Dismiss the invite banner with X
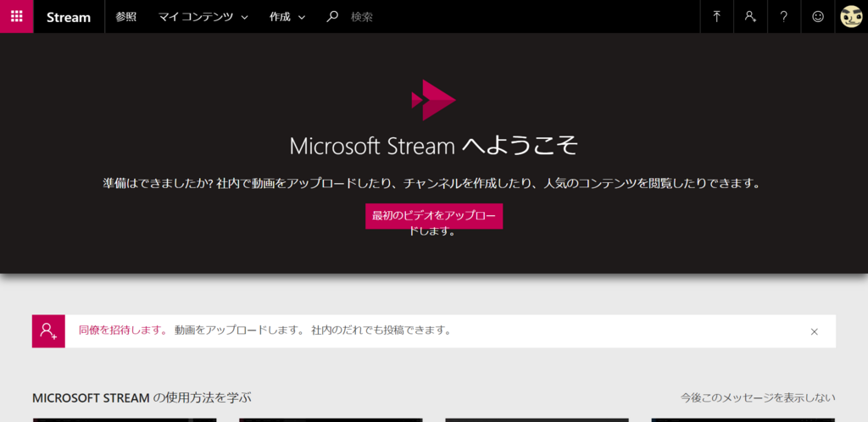Image resolution: width=868 pixels, height=422 pixels. point(815,332)
